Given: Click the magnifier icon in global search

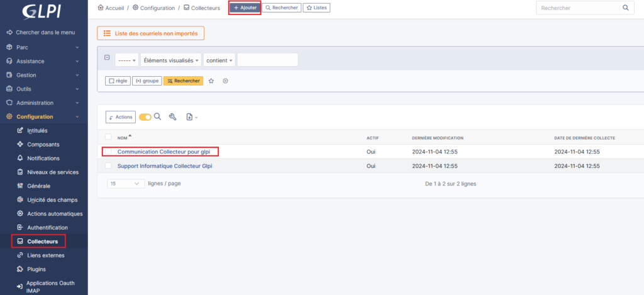Looking at the screenshot, I should (x=626, y=8).
